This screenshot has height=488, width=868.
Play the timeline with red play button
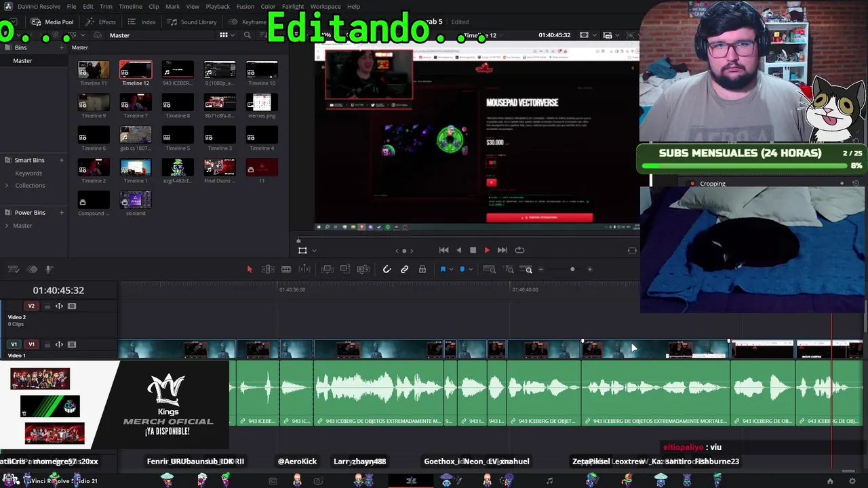click(487, 250)
